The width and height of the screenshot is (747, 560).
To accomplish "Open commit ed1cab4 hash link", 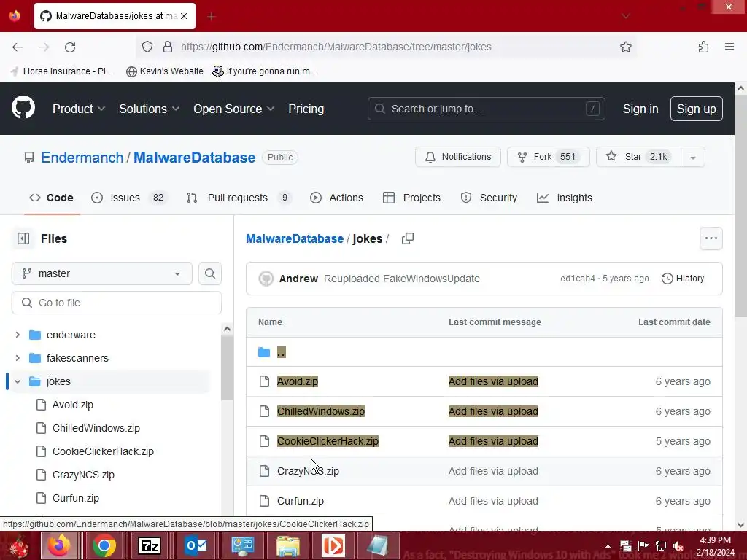I will [x=578, y=279].
